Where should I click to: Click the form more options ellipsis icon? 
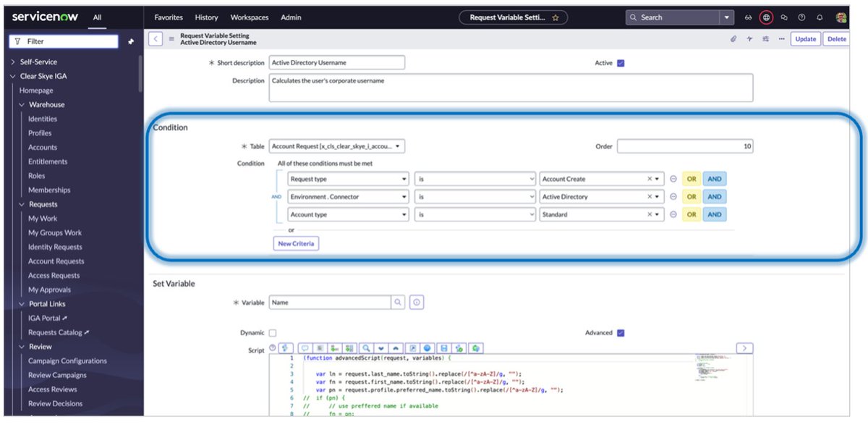coord(780,38)
